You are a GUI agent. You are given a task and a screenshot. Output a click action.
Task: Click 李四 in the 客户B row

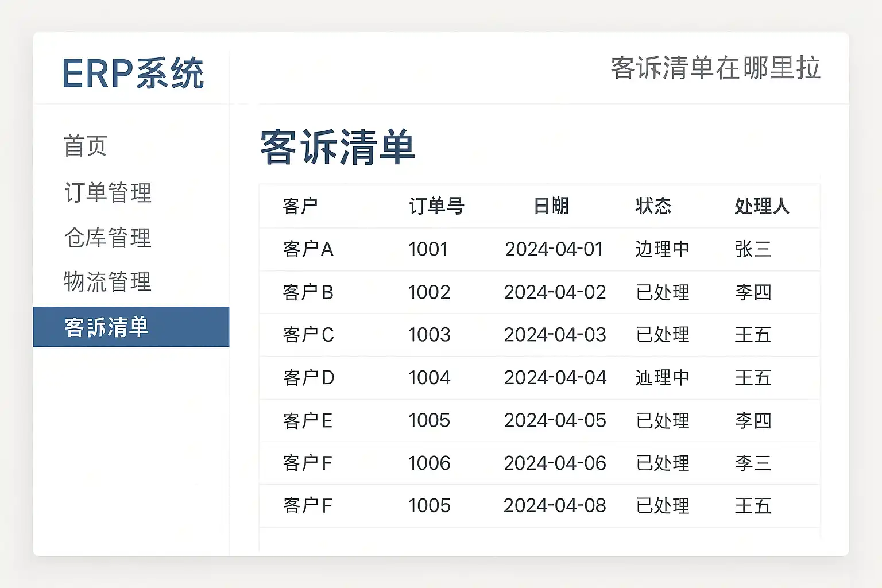753,292
